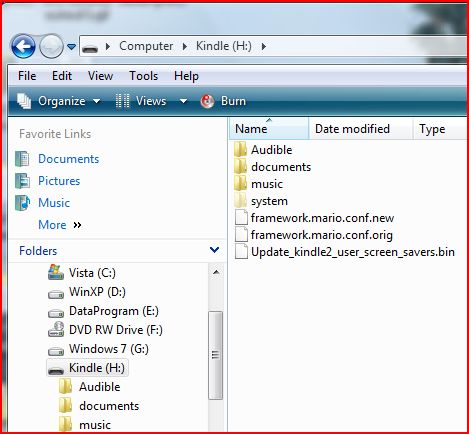This screenshot has width=469, height=434.
Task: Select framework.mario.conf.new file
Action: click(322, 218)
